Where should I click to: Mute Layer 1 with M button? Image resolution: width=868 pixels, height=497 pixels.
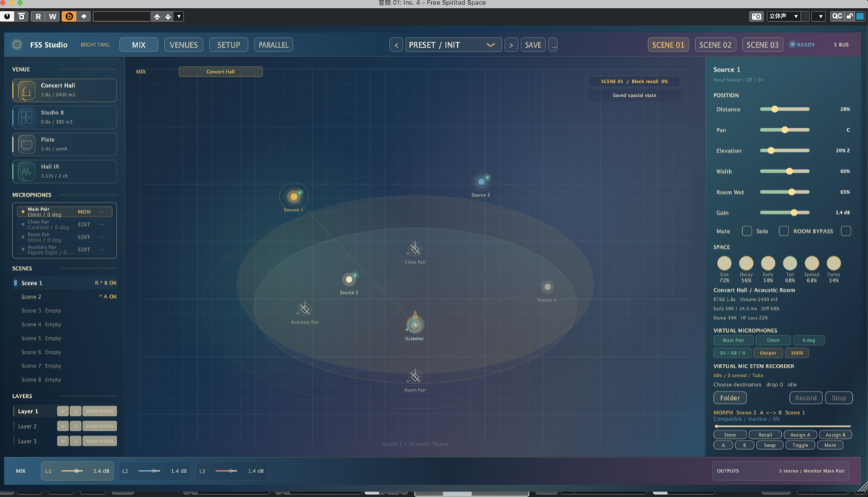(x=63, y=411)
